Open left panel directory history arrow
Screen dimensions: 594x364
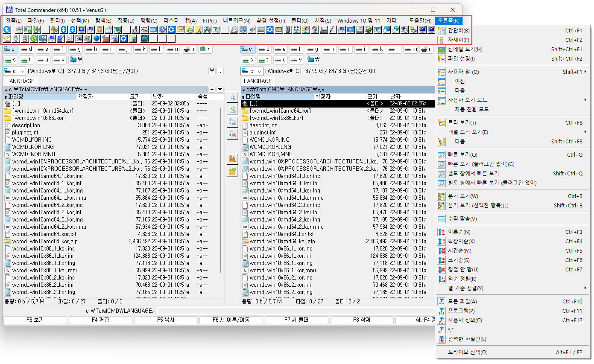220,90
